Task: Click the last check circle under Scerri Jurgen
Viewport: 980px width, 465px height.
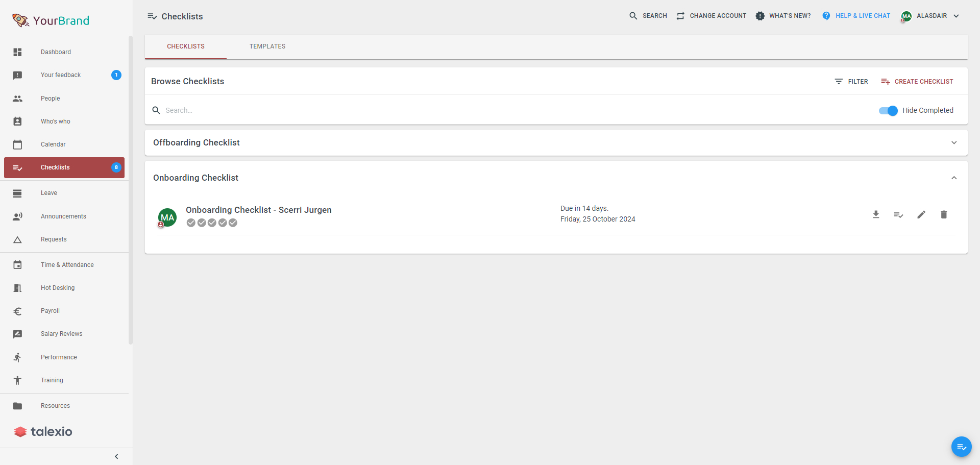Action: coord(233,223)
